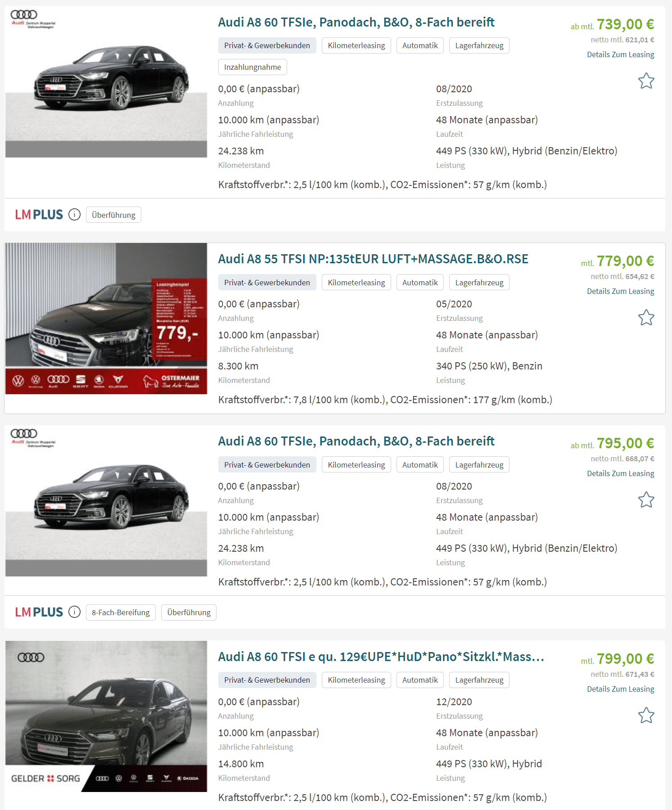Click Lagerfahrzeug tag in 795,00 € listing
This screenshot has width=672, height=810.
coord(479,464)
